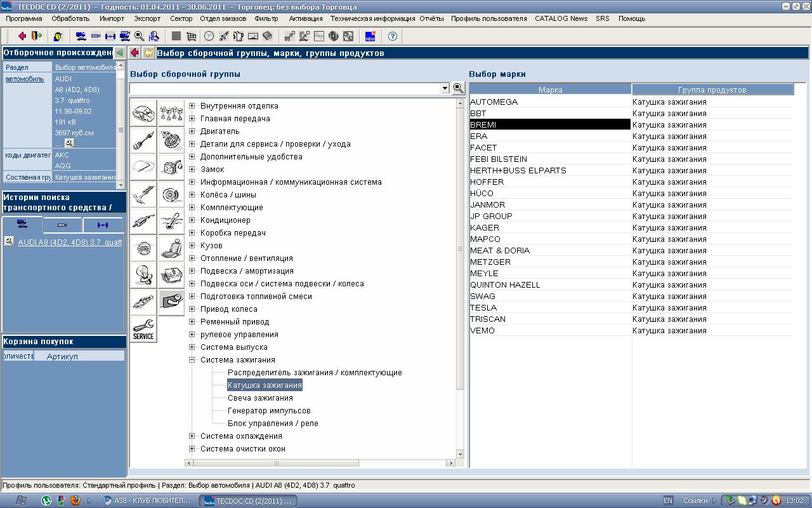812x508 pixels.
Task: Select the engine pistons category icon
Action: [171, 114]
